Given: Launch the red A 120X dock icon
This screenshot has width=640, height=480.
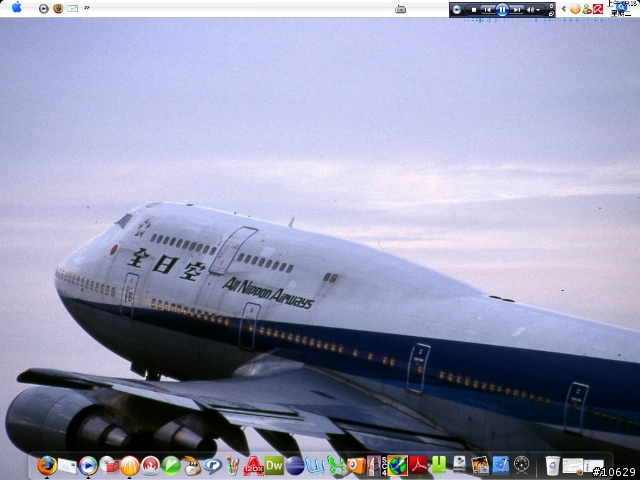Looking at the screenshot, I should (253, 466).
